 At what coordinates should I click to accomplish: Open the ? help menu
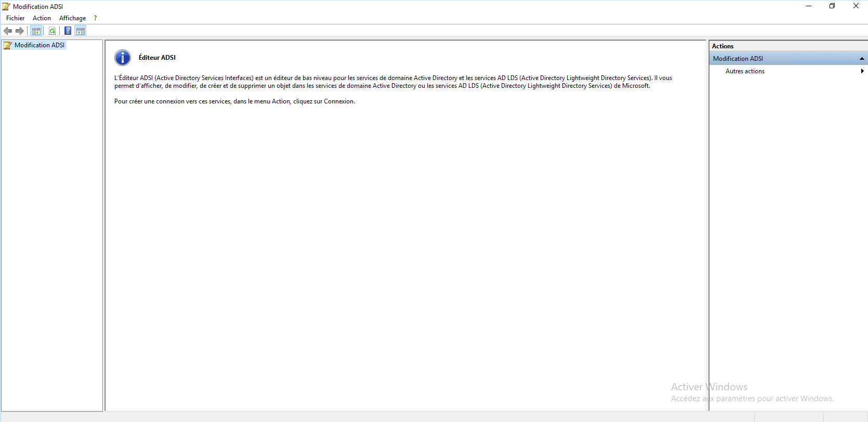(95, 18)
